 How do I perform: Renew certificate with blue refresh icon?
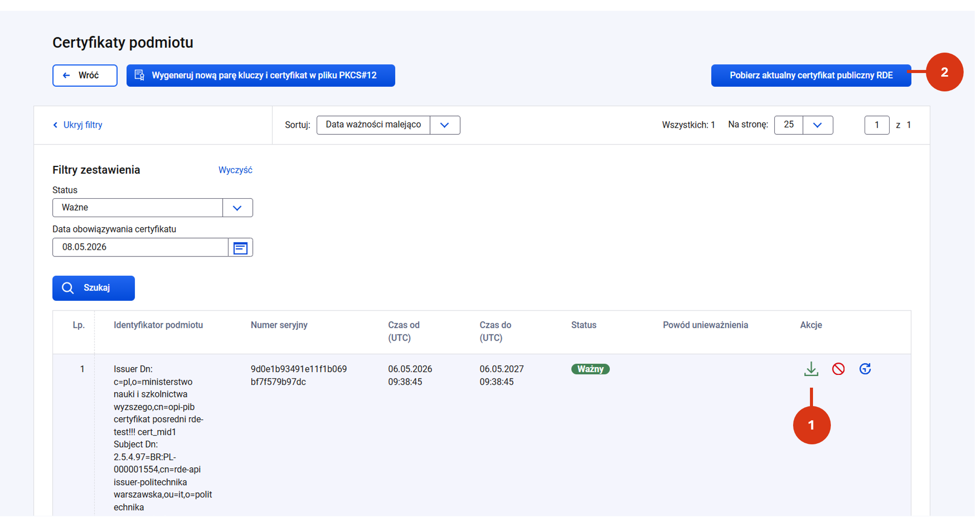click(865, 369)
